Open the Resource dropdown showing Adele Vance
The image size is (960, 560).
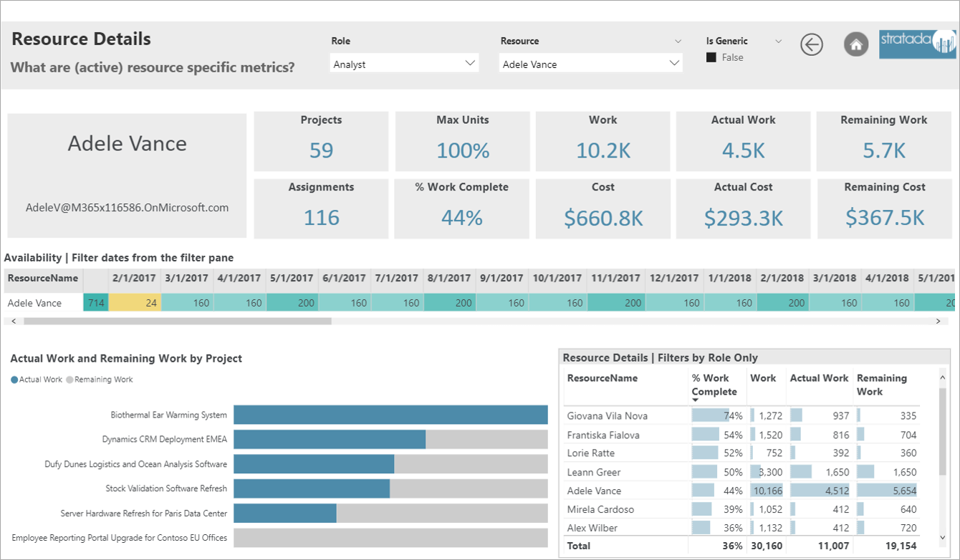pos(590,64)
